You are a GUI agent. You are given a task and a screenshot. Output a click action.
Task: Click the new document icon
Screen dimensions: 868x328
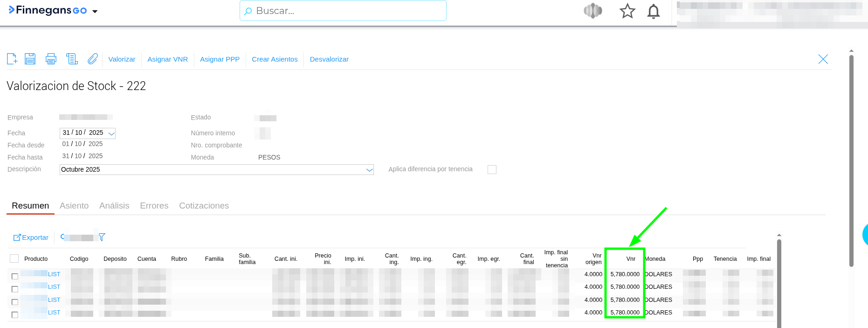(x=12, y=59)
